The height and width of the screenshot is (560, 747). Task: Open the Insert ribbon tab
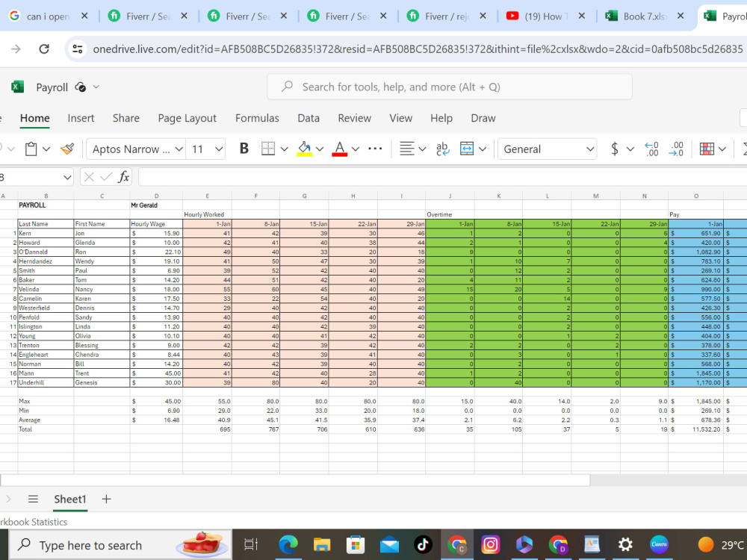point(81,118)
